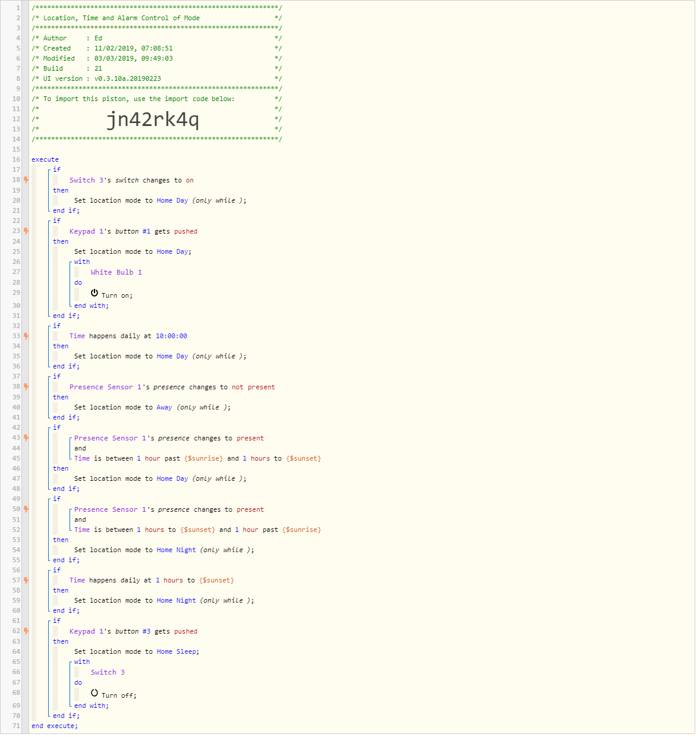Click line number 1 in the gutter
Screen dimensions: 700x737
pyautogui.click(x=18, y=8)
